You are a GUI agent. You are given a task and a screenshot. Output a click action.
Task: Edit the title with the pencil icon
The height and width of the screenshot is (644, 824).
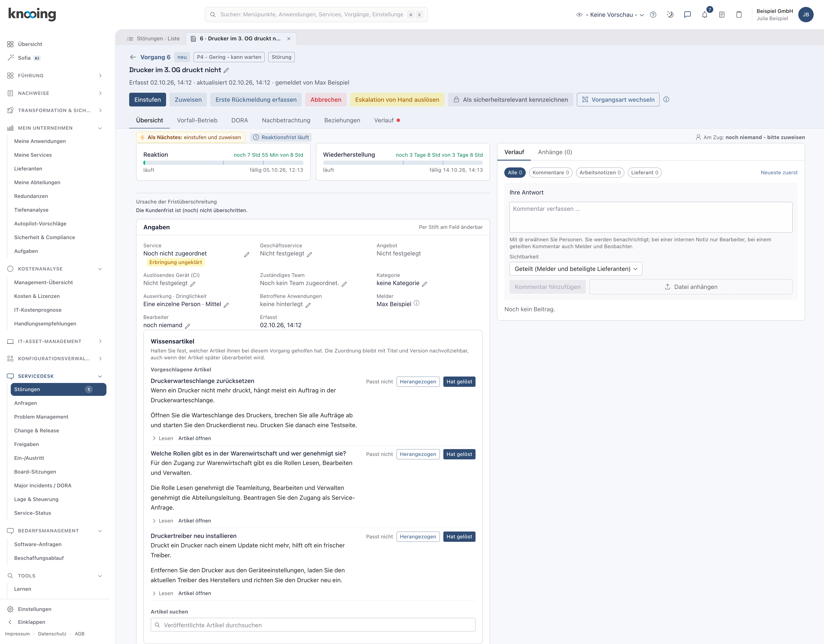(226, 70)
